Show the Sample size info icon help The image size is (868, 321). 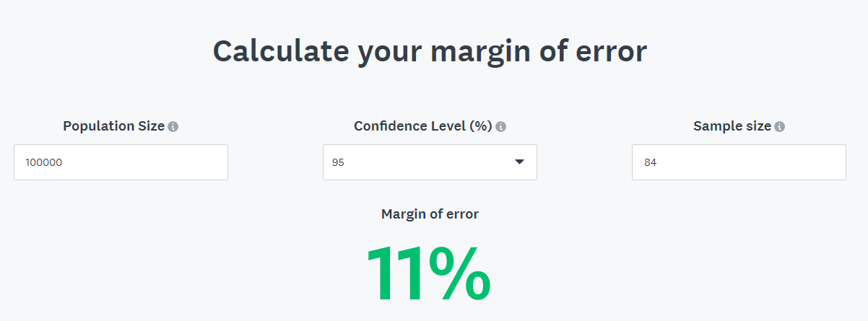click(779, 127)
